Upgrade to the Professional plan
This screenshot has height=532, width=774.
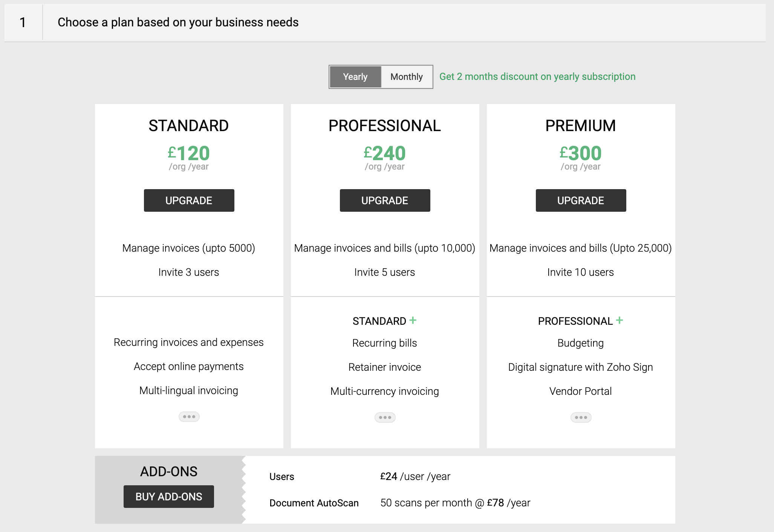click(385, 200)
